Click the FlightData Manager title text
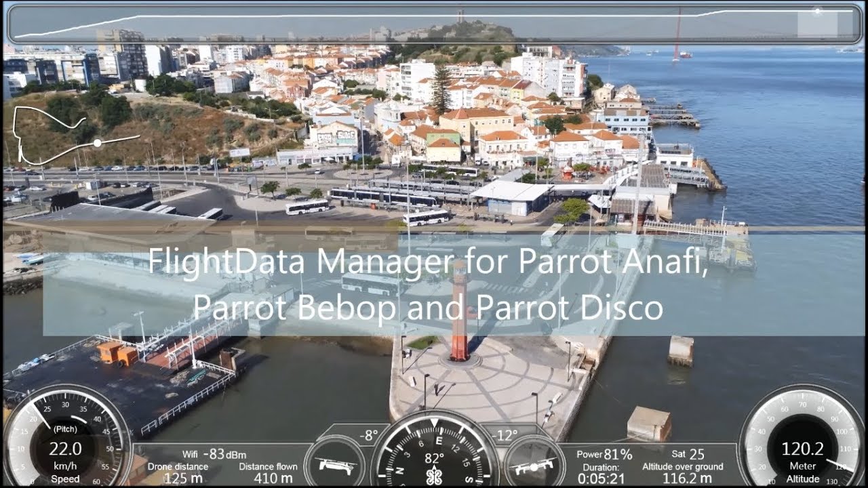Screen dimensions: 868x488 tap(428, 284)
